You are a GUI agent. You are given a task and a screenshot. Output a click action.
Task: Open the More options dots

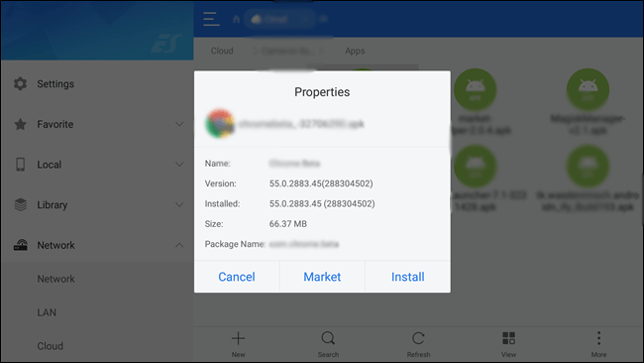(598, 338)
